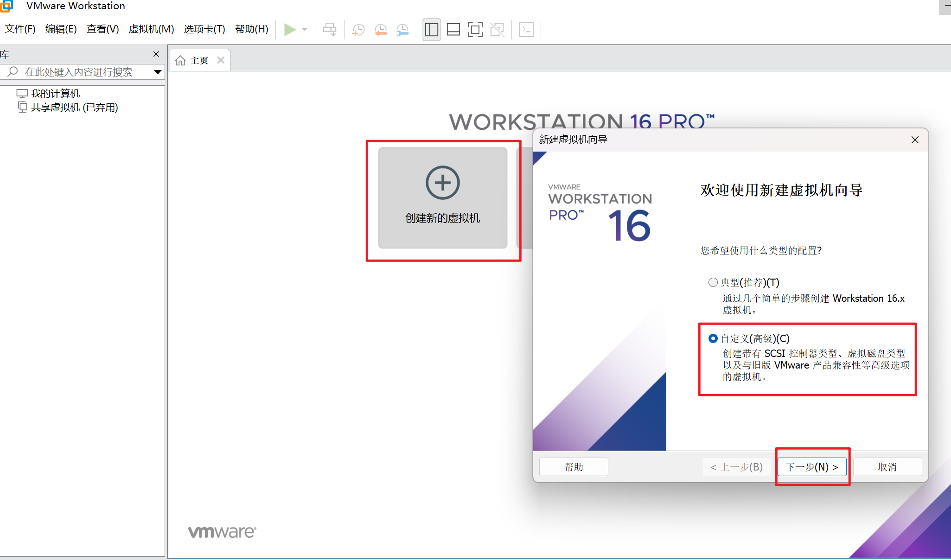
Task: Expand 我的计算机 in the library tree
Action: pos(55,93)
